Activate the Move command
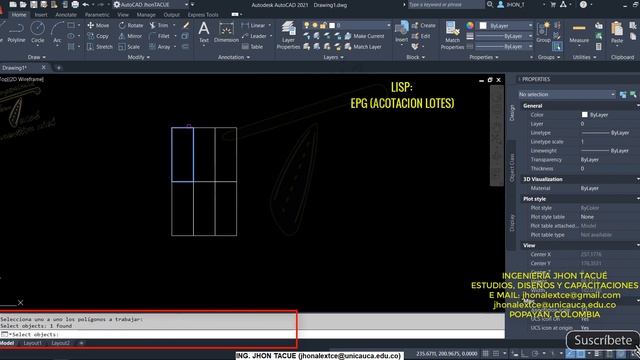 point(98,25)
